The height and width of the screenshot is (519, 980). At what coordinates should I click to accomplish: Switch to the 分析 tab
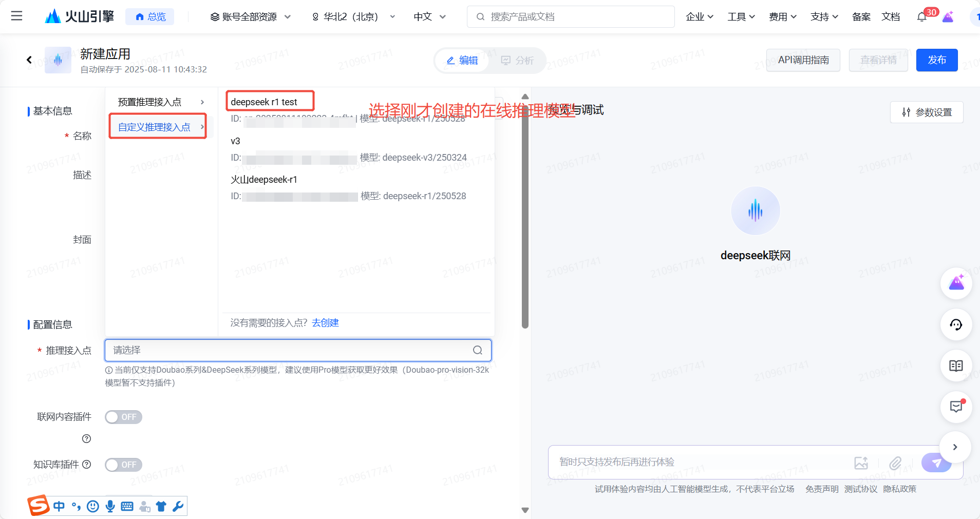click(517, 61)
